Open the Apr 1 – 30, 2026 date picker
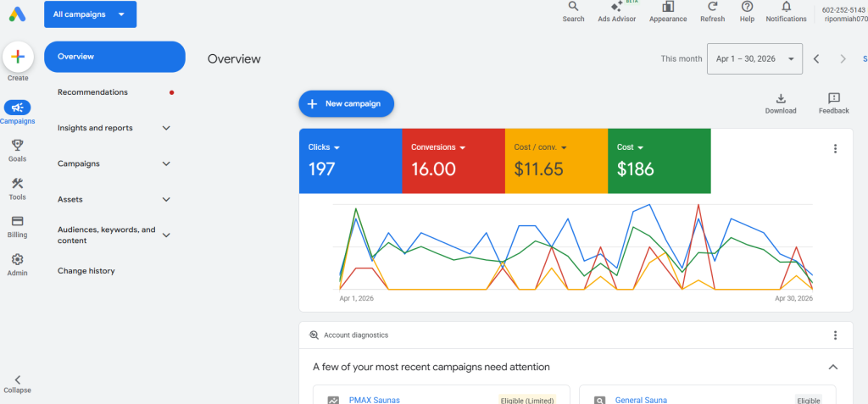The height and width of the screenshot is (404, 868). [754, 58]
